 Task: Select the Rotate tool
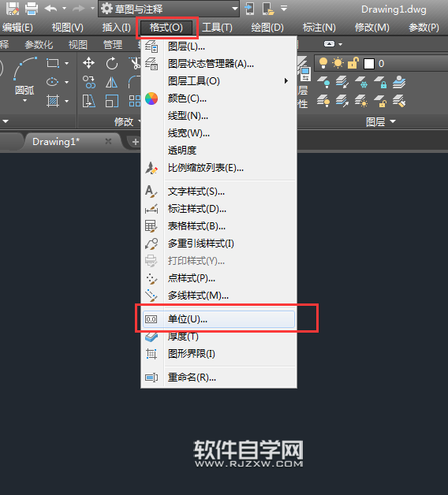click(x=112, y=63)
